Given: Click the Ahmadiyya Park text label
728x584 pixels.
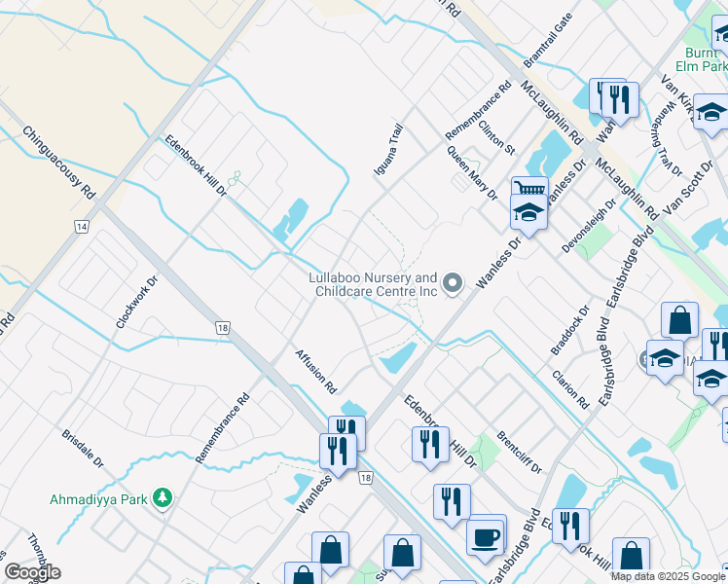Looking at the screenshot, I should click(x=99, y=499).
